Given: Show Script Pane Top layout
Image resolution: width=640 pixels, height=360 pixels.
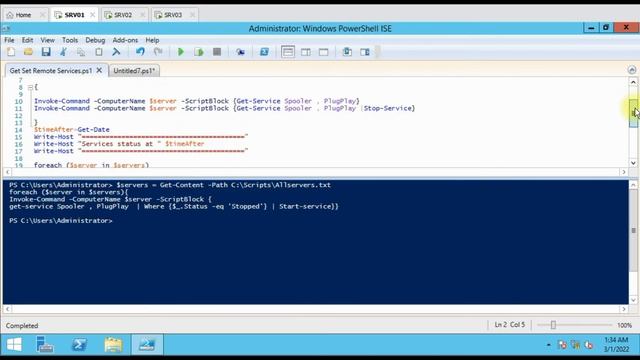Looking at the screenshot, I should click(x=288, y=52).
